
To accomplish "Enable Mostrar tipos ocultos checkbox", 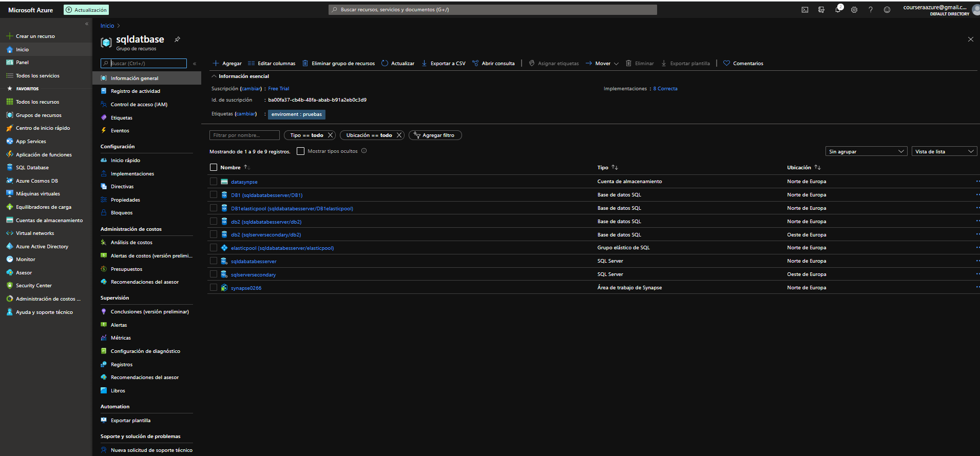I will 301,151.
